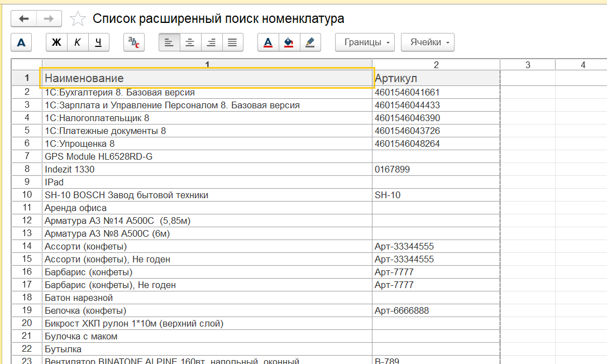Select the border color pencil icon
This screenshot has width=607, height=364.
click(310, 42)
